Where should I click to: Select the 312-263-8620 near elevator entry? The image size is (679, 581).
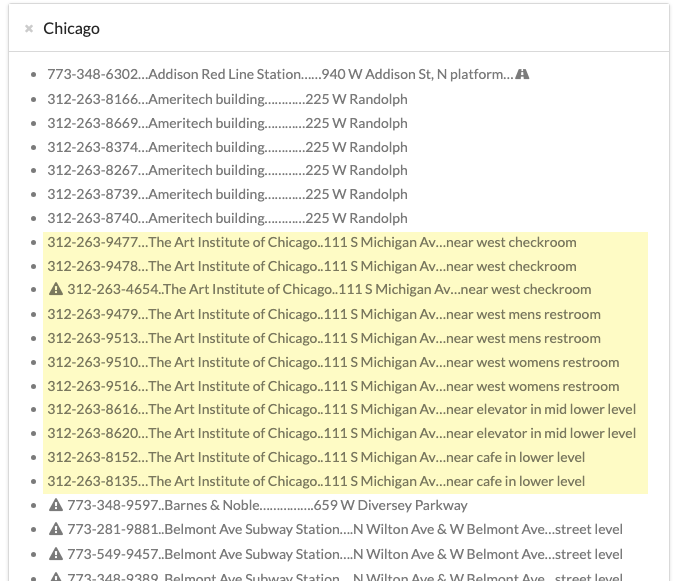pyautogui.click(x=342, y=433)
